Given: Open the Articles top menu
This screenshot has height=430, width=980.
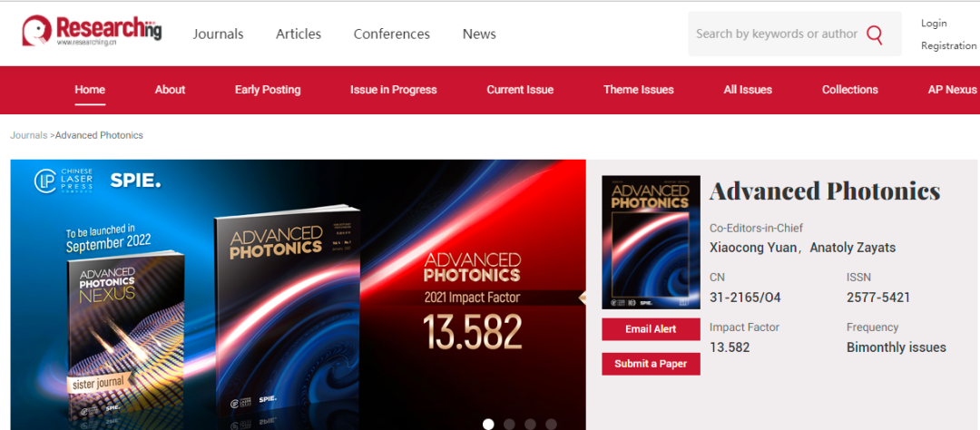Looking at the screenshot, I should (x=299, y=34).
